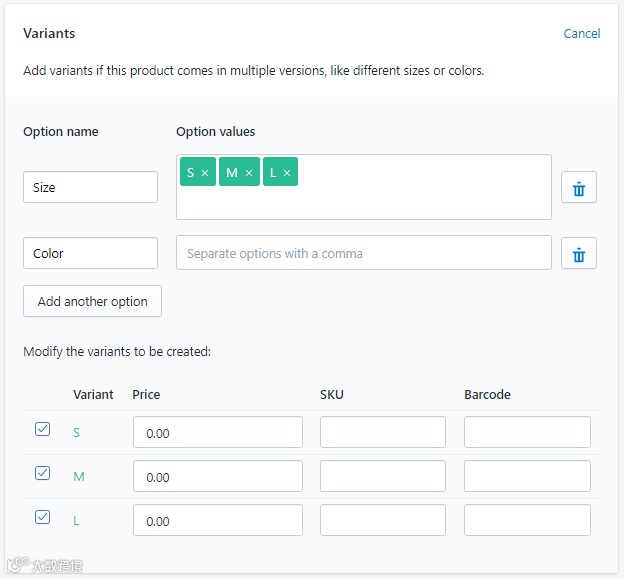Click Add another option button
Viewport: 624px width, 579px height.
tap(92, 301)
